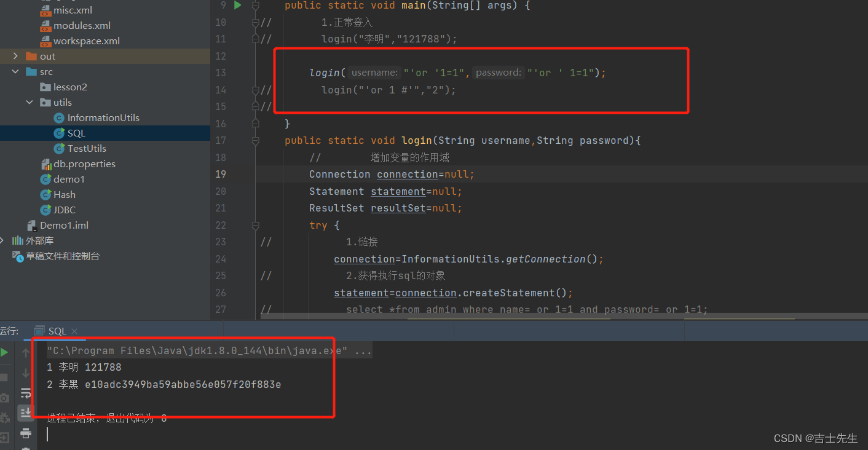Select the src folder icon
Image resolution: width=868 pixels, height=450 pixels.
[31, 72]
